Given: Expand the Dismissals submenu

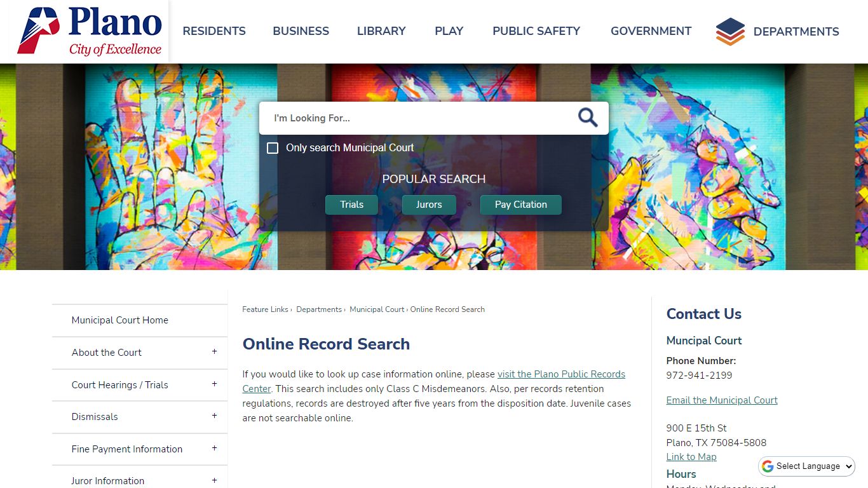Looking at the screenshot, I should [x=214, y=416].
